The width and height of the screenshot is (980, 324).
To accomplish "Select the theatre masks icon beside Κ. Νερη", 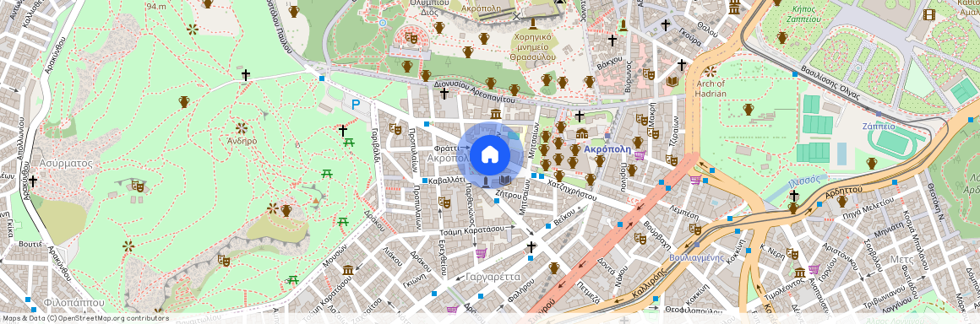I will click(x=792, y=253).
